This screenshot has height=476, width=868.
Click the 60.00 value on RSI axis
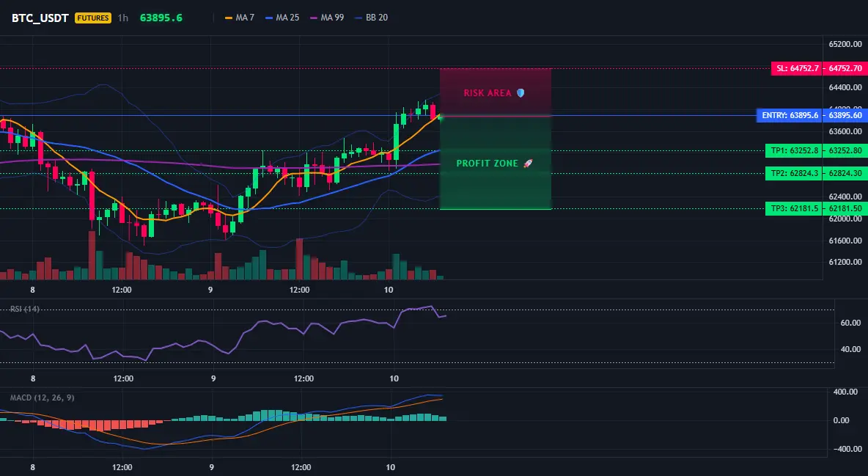pyautogui.click(x=850, y=323)
